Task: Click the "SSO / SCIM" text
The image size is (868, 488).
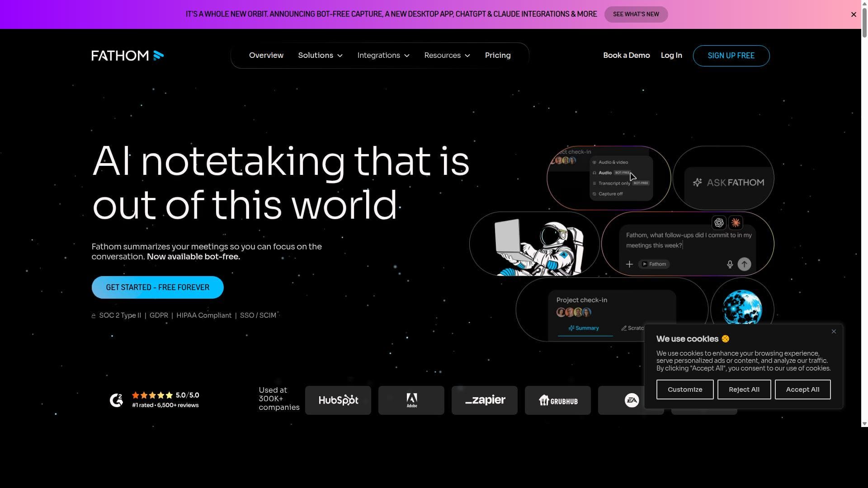Action: pos(258,315)
